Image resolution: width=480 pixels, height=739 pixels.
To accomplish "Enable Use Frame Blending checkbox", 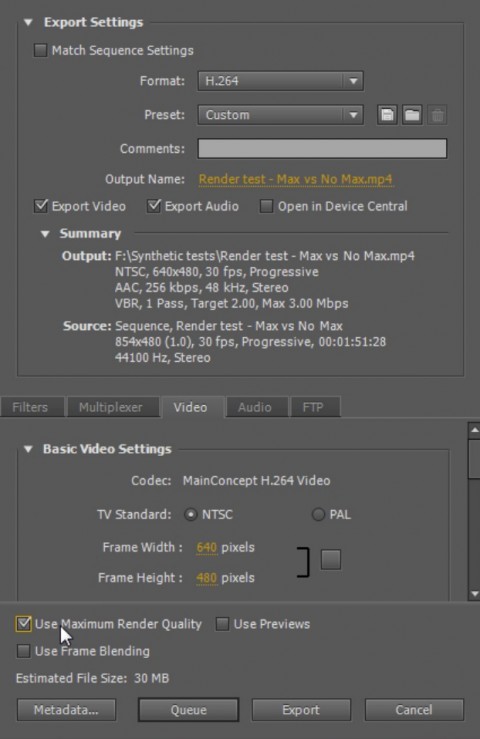I will click(23, 651).
